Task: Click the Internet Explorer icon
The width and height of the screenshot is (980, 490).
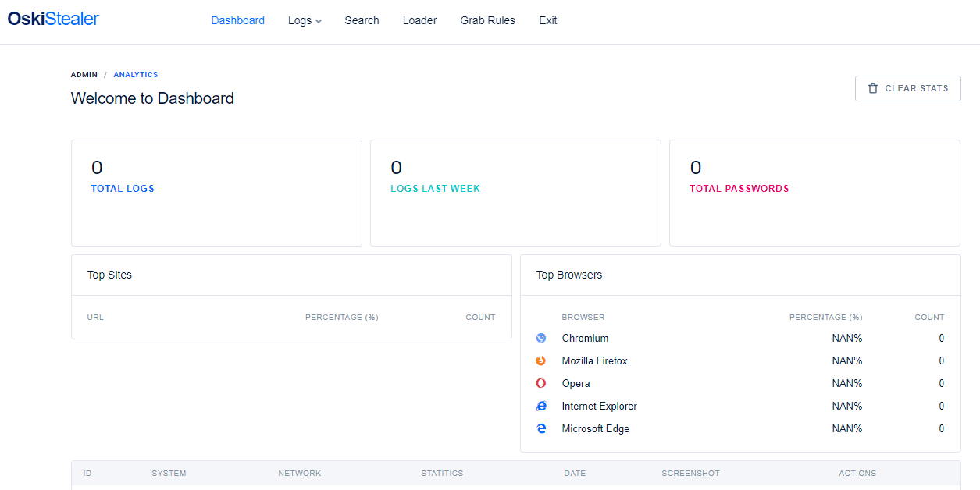Action: coord(541,407)
